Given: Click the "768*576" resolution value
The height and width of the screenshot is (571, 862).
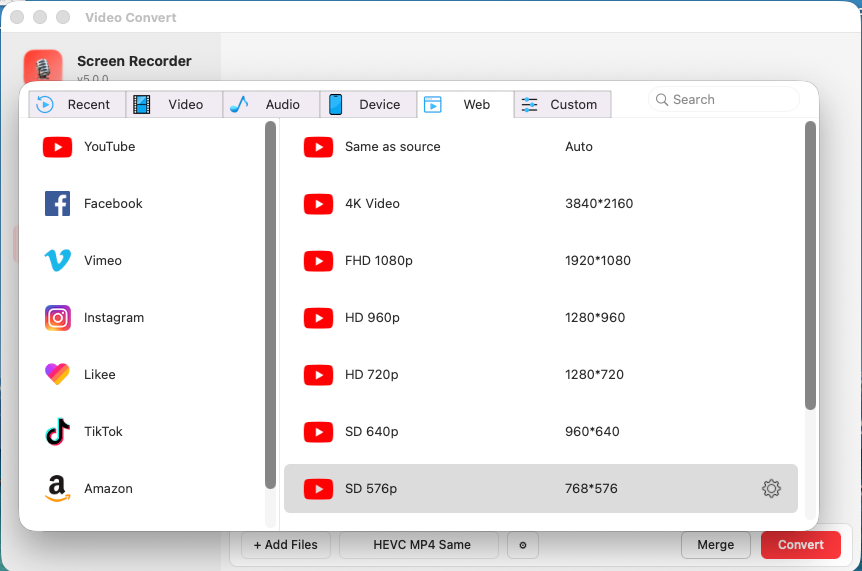Looking at the screenshot, I should (592, 489).
